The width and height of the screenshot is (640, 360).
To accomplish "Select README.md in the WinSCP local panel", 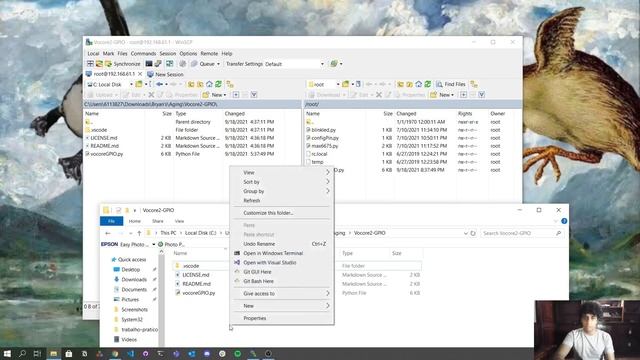I will 104,146.
